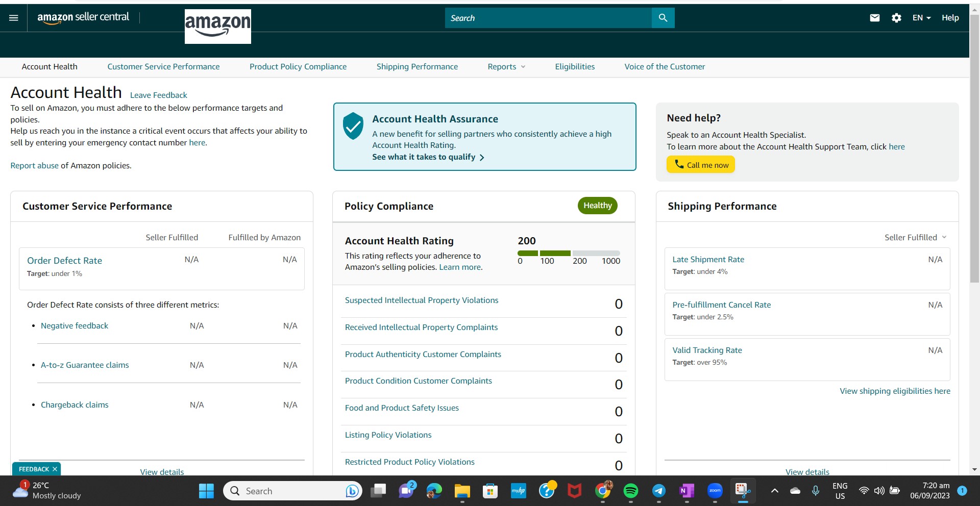Click the Call me now button
The image size is (980, 506).
pyautogui.click(x=701, y=165)
